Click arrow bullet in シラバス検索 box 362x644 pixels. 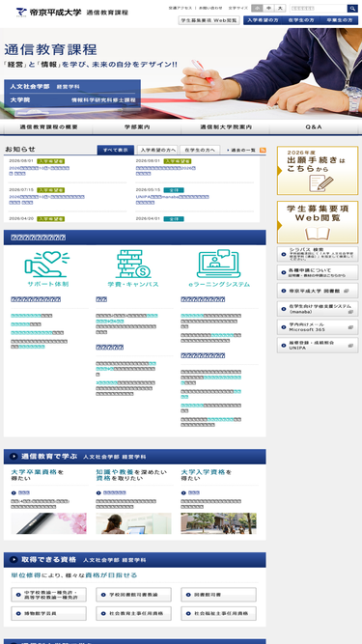(x=284, y=254)
